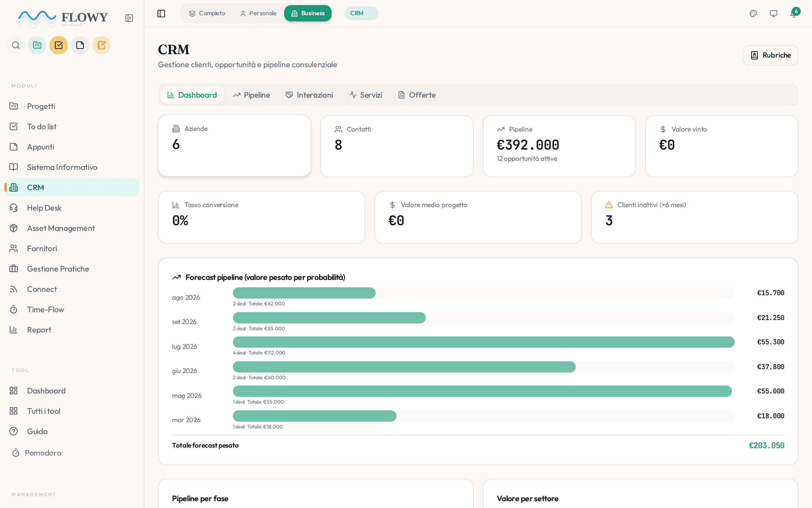
Task: Open Gestione Pratiche module
Action: pos(72,269)
